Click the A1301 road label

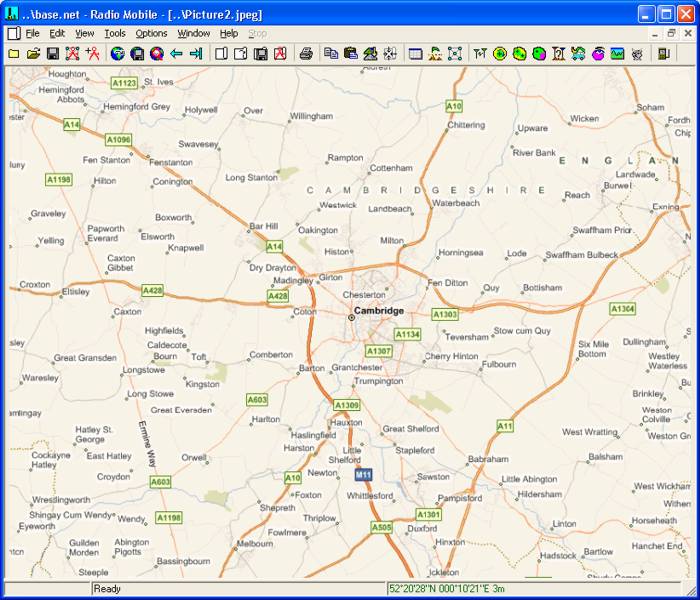[x=429, y=514]
